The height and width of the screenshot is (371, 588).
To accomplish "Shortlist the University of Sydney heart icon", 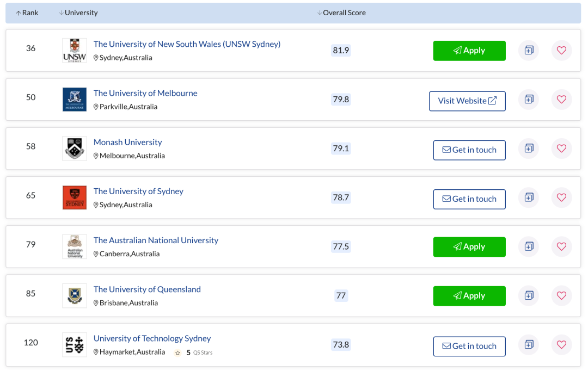I will [561, 197].
